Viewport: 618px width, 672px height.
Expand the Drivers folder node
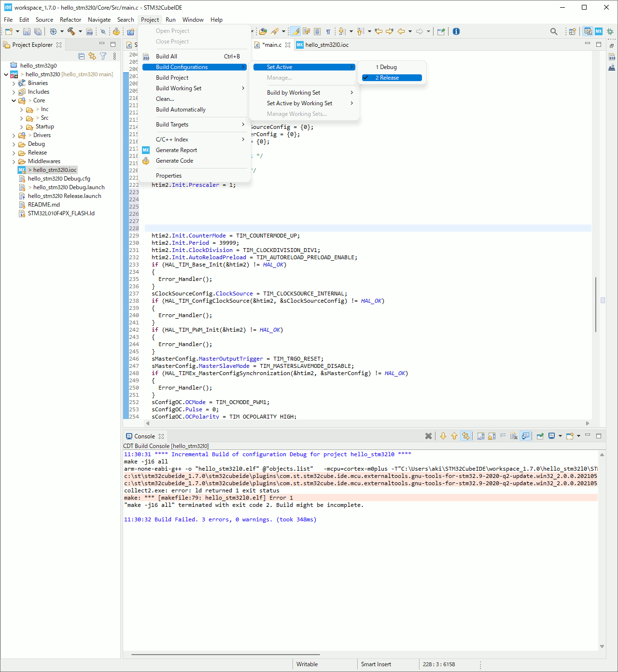pyautogui.click(x=14, y=135)
